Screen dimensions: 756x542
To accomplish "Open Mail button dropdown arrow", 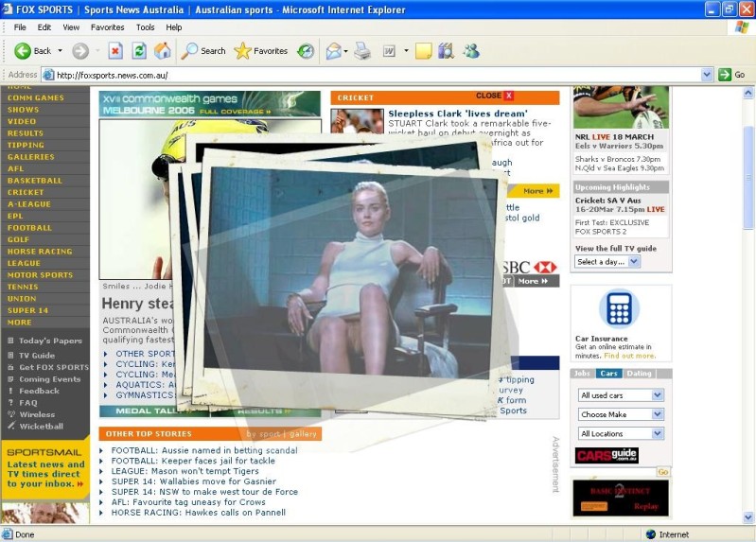I will click(x=345, y=51).
